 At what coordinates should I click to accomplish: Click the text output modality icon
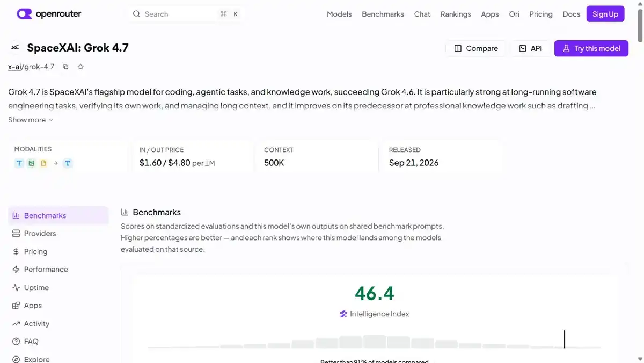[68, 163]
